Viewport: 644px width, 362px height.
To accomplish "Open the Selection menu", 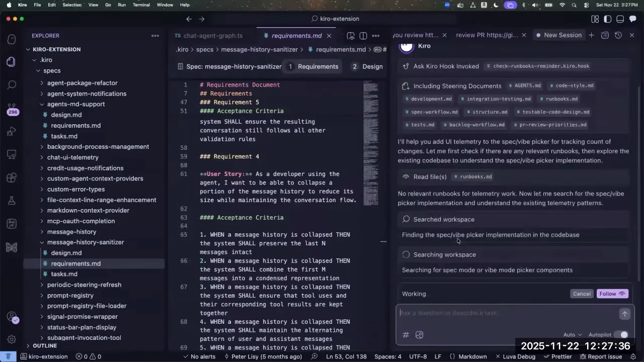I will point(72,5).
